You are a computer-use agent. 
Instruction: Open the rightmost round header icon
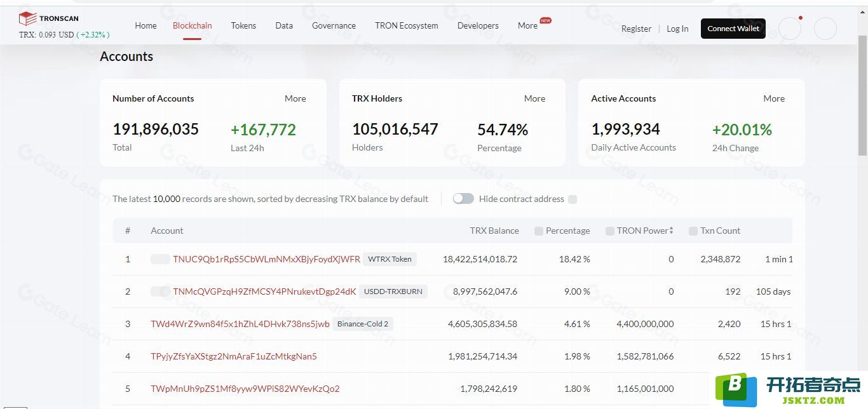[825, 29]
